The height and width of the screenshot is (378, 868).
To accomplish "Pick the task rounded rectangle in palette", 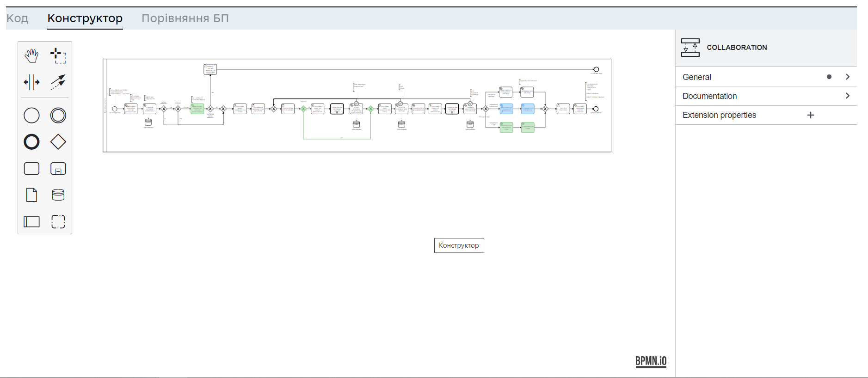I will [31, 169].
